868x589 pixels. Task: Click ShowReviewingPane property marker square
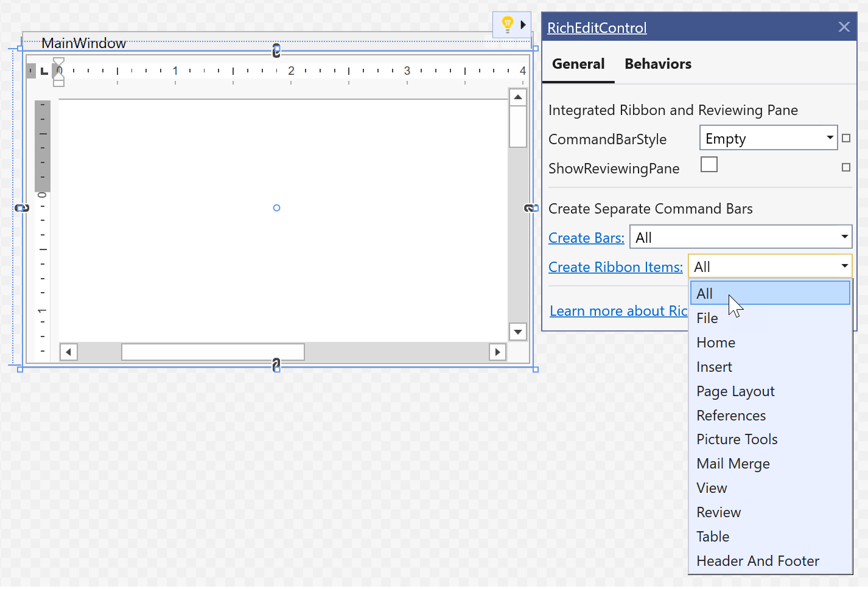click(845, 167)
